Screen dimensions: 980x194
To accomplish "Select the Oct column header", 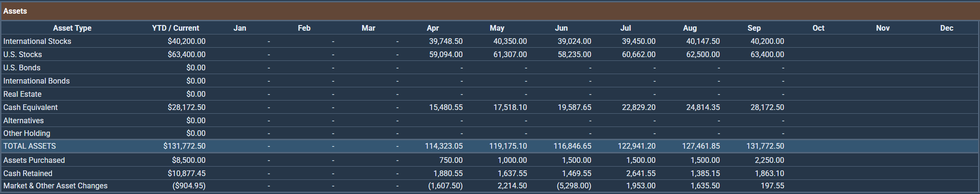I will (818, 28).
